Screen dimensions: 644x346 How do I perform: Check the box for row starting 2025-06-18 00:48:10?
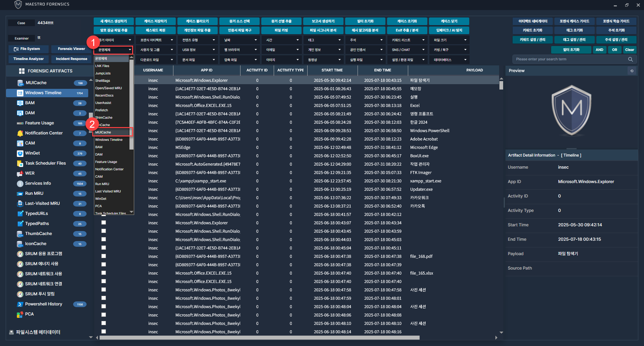tap(104, 323)
